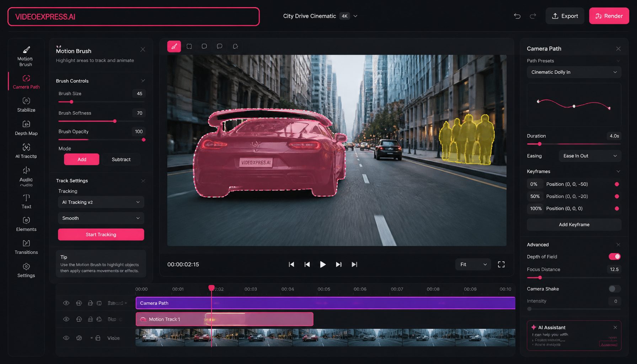The width and height of the screenshot is (637, 364).
Task: Click the timeline playhead marker
Action: 212,288
